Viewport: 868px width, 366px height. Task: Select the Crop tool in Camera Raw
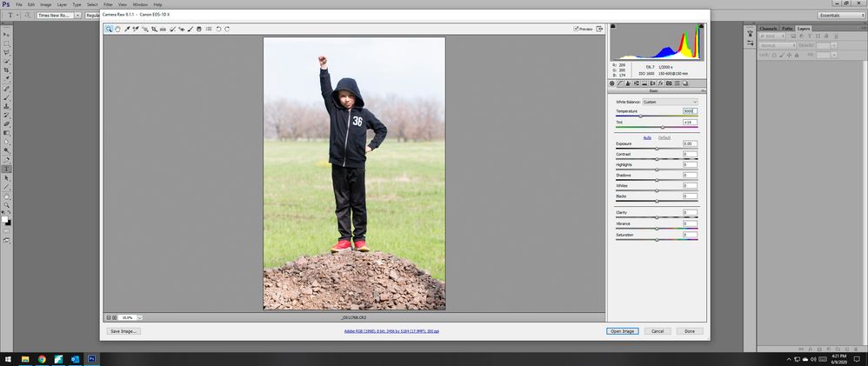coord(154,29)
